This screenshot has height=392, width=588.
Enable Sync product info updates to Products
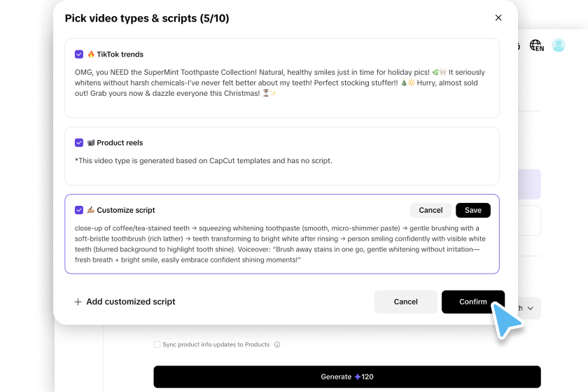[157, 344]
